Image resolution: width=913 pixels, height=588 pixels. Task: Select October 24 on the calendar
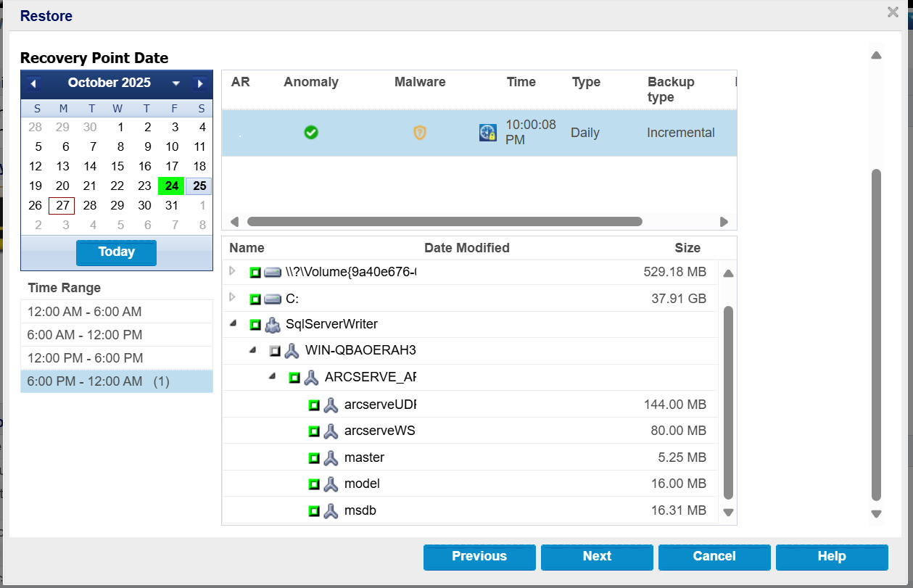pyautogui.click(x=172, y=186)
